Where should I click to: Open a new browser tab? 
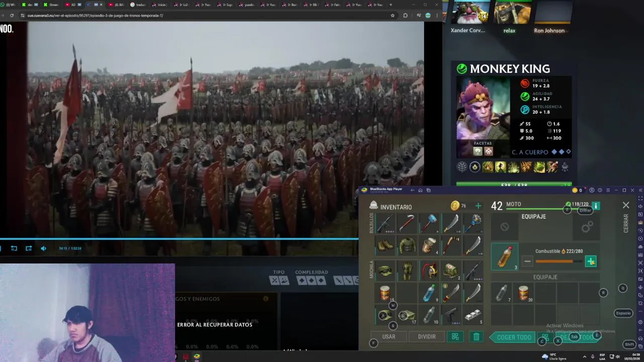pyautogui.click(x=390, y=5)
